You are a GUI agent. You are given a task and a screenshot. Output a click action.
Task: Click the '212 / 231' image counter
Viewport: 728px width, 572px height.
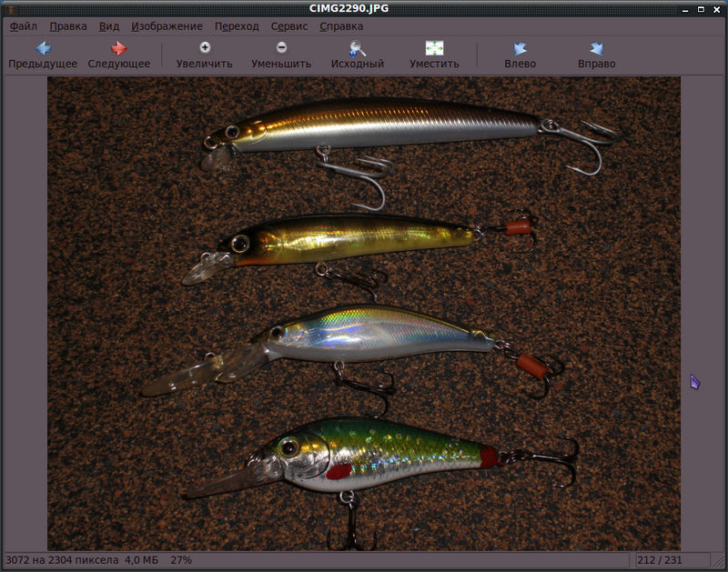point(660,560)
